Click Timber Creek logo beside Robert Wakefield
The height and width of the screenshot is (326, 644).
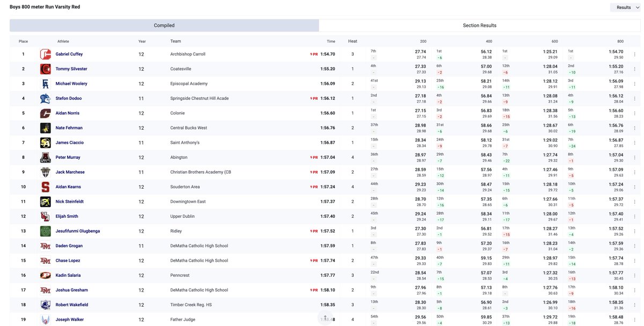pyautogui.click(x=45, y=305)
